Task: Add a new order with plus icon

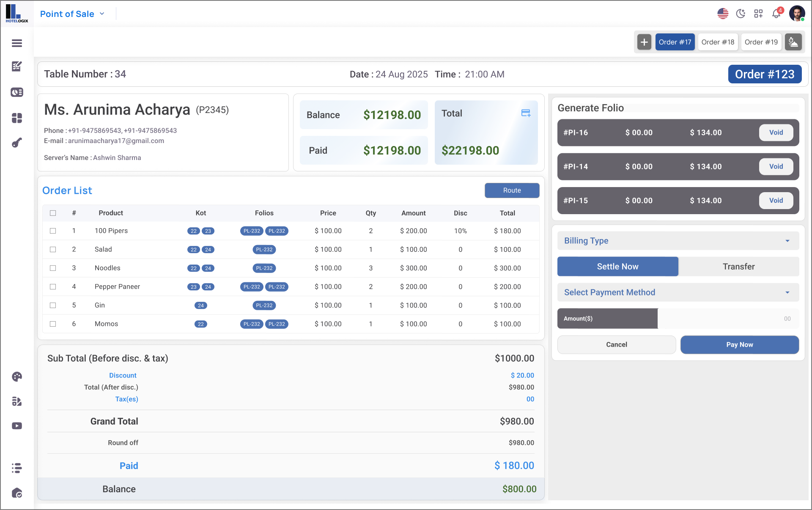Action: click(x=644, y=42)
